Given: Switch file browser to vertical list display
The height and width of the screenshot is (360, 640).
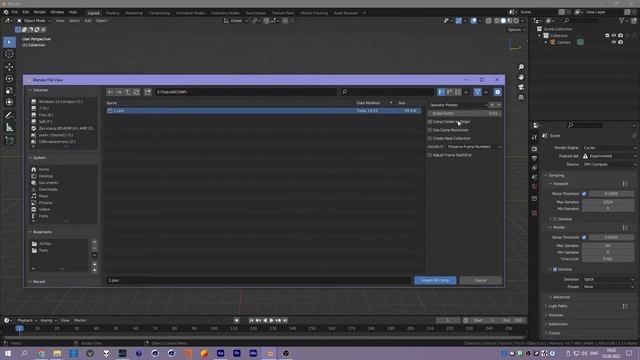Looking at the screenshot, I should pyautogui.click(x=441, y=92).
